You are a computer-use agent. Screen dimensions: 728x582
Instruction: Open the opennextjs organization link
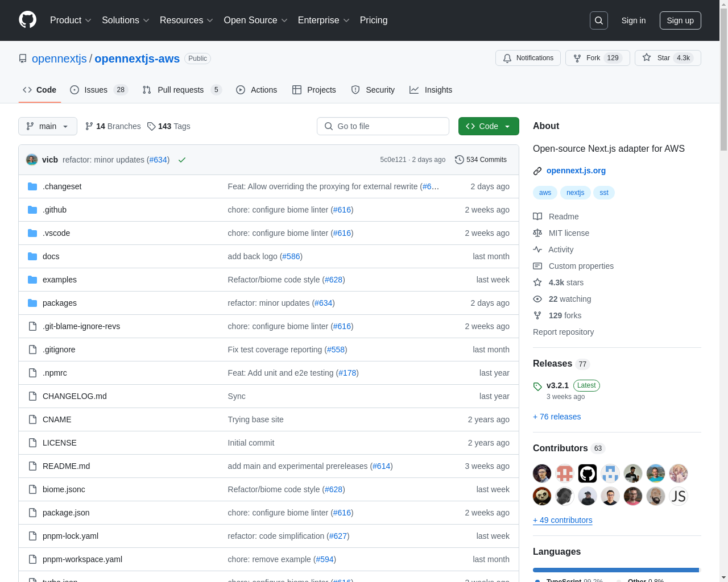pyautogui.click(x=59, y=59)
